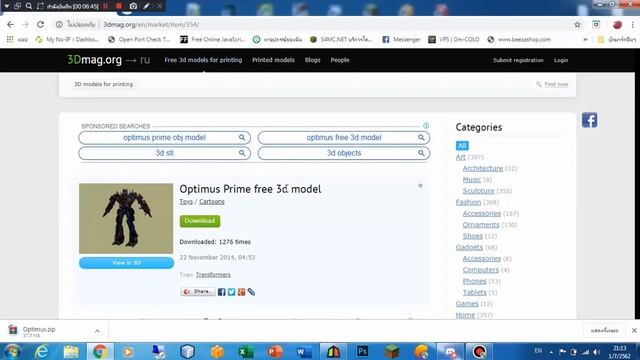
Task: Open the Art category
Action: tap(460, 157)
